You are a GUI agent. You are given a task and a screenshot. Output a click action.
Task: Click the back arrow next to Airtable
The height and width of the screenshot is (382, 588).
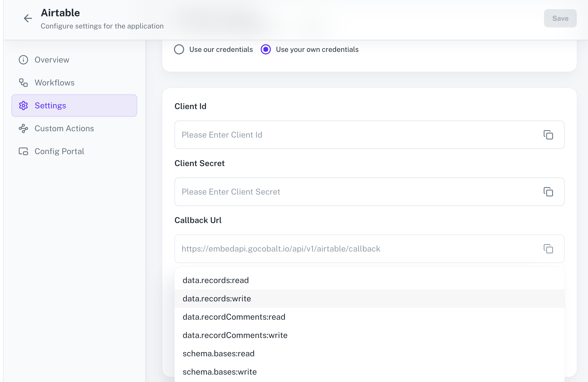28,18
